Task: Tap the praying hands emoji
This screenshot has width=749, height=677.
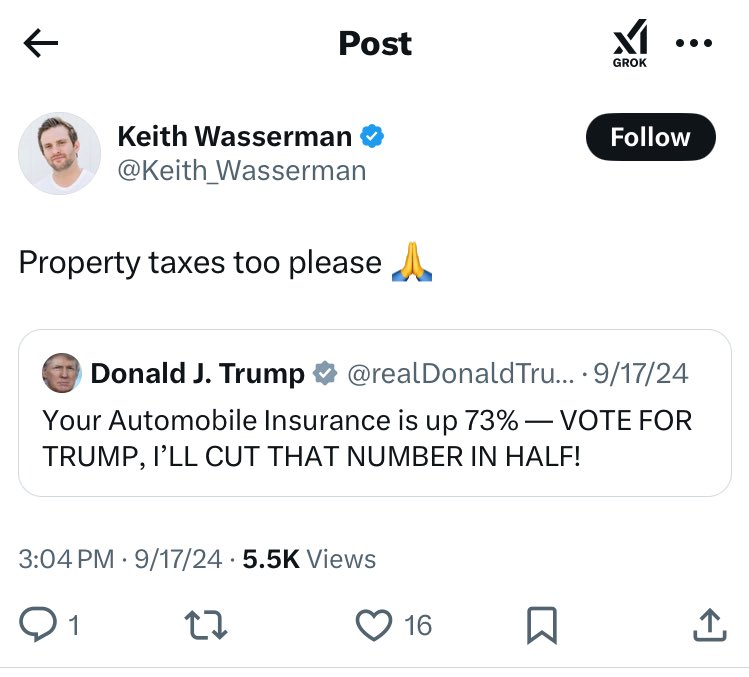Action: [410, 263]
